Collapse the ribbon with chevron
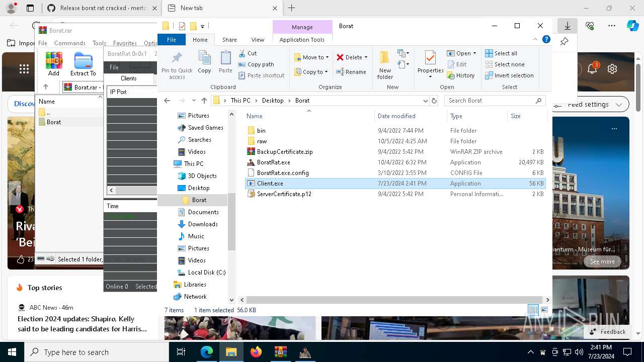 pyautogui.click(x=535, y=40)
